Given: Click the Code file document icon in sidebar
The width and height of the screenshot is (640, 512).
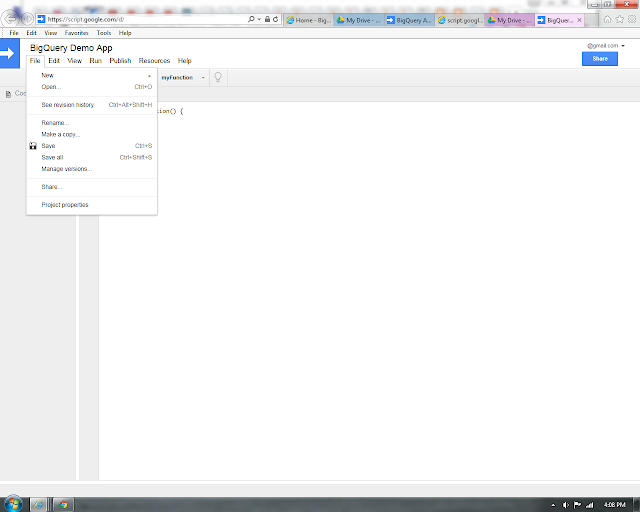Looking at the screenshot, I should point(8,94).
